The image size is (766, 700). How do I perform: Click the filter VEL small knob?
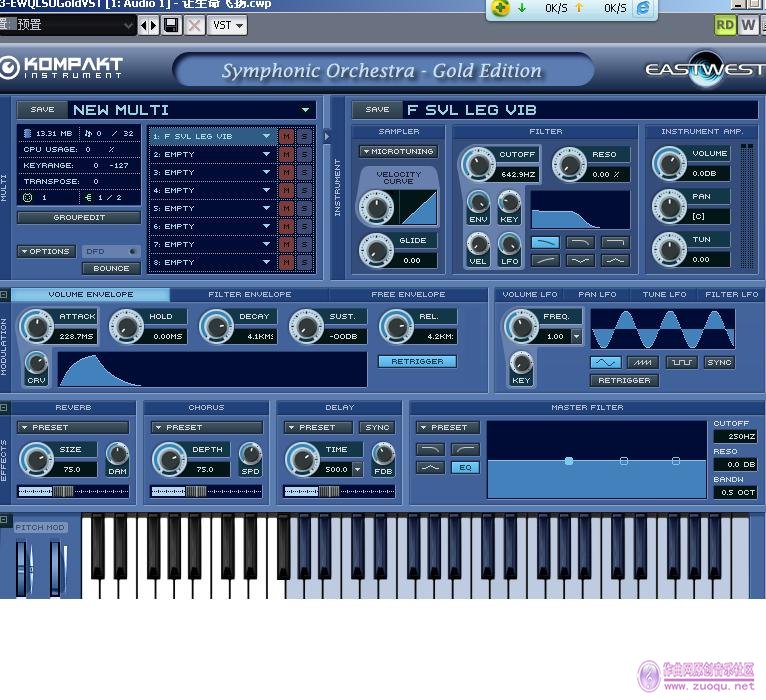pos(478,243)
